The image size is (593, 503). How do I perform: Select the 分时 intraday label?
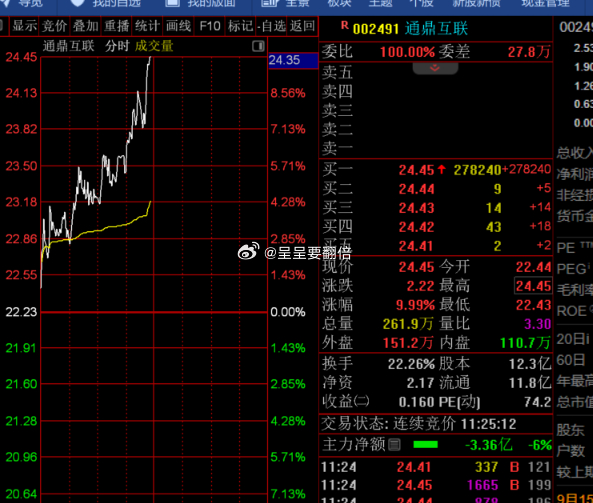(x=117, y=46)
